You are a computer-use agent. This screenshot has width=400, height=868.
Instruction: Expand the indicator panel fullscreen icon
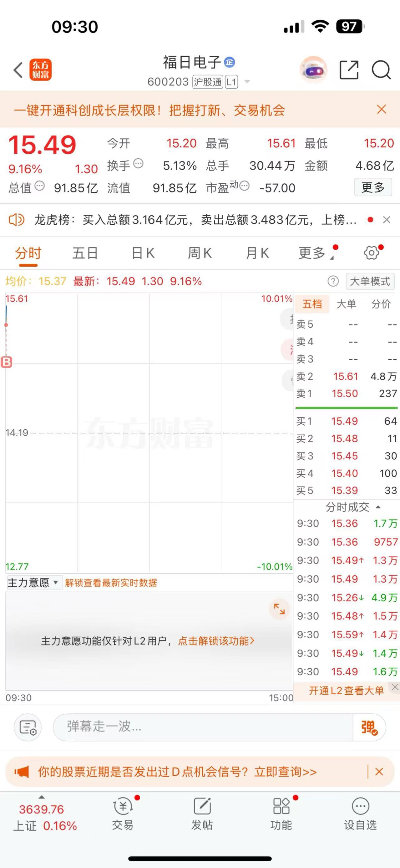(x=279, y=609)
